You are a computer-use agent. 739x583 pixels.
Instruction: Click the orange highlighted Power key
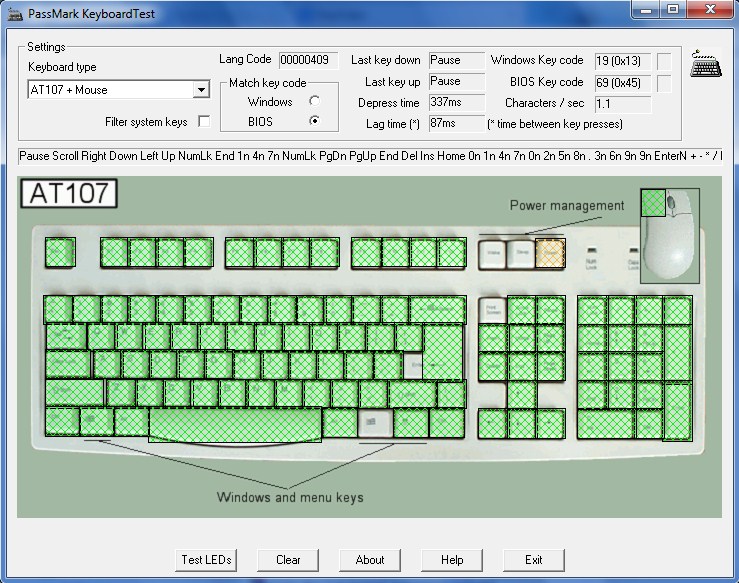point(550,254)
